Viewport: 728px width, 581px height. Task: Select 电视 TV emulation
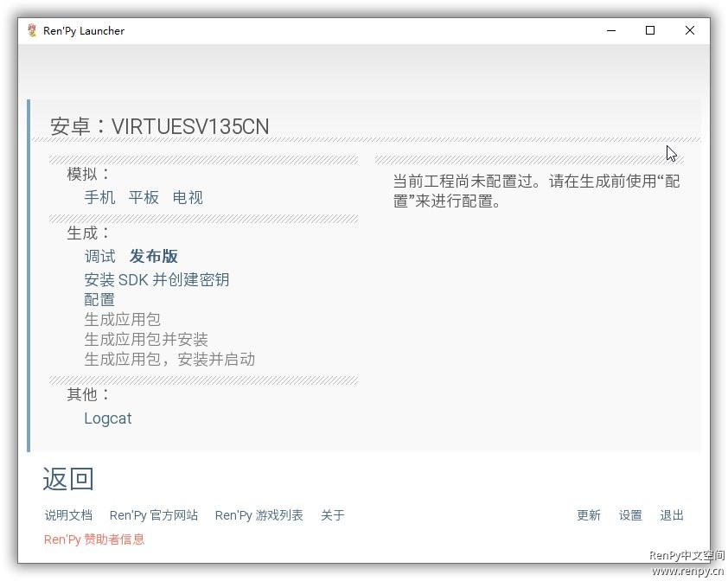[188, 198]
